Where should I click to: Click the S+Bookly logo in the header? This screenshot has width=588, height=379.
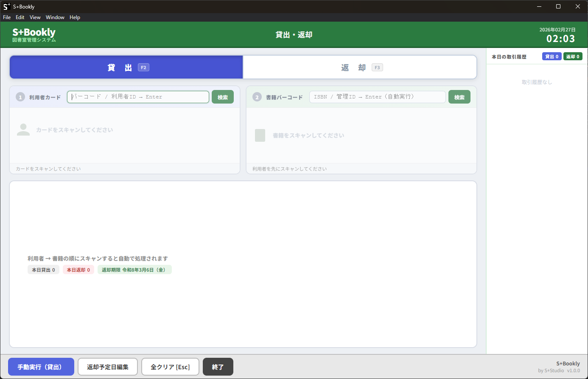tap(34, 34)
